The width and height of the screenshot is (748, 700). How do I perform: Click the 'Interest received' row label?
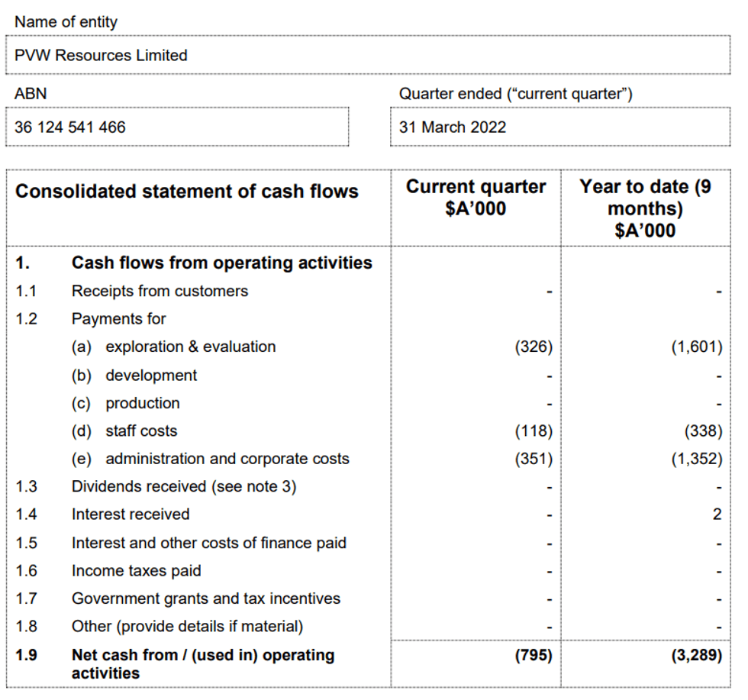click(x=131, y=515)
